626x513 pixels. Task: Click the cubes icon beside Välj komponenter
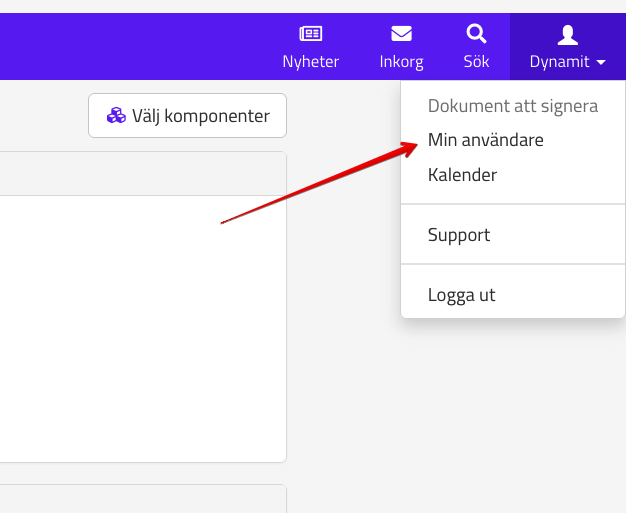[117, 116]
